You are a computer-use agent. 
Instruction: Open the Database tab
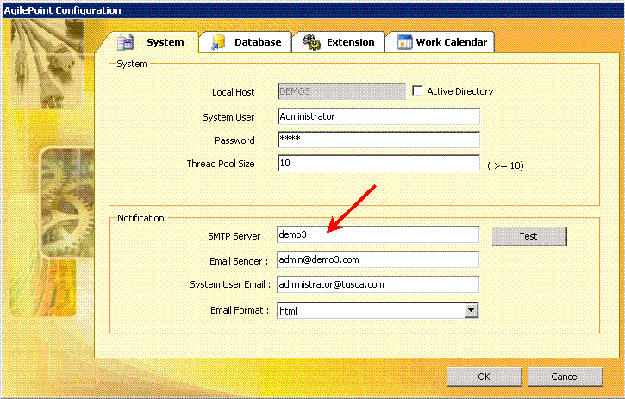(x=245, y=42)
